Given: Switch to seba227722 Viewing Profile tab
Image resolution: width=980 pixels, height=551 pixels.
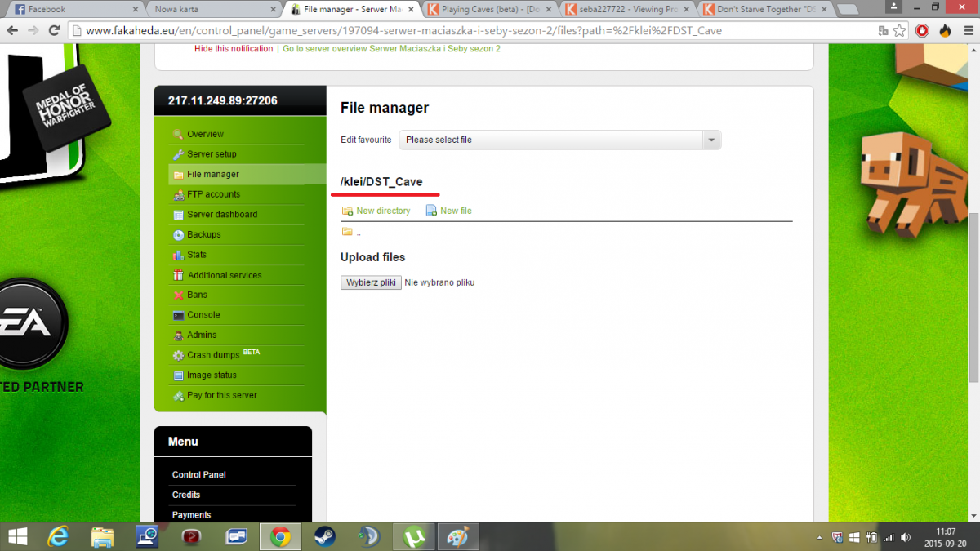Looking at the screenshot, I should click(626, 10).
